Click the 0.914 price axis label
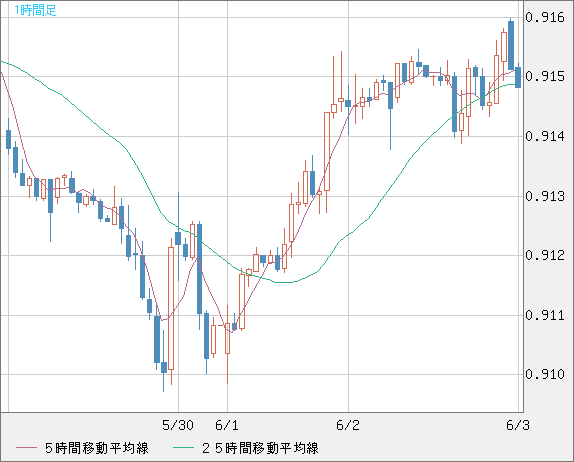 click(545, 137)
